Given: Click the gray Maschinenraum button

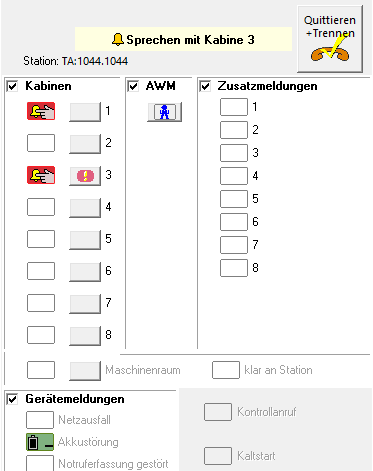Looking at the screenshot, I should pyautogui.click(x=85, y=371).
